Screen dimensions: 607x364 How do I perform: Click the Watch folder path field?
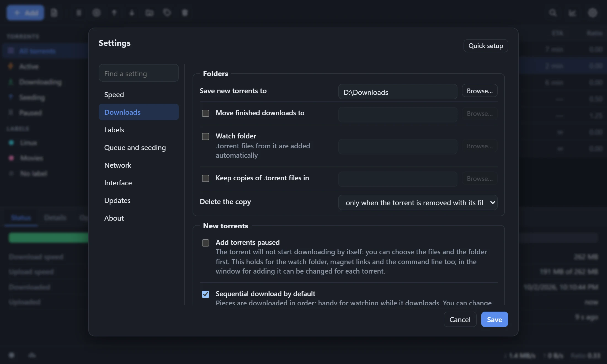tap(398, 146)
